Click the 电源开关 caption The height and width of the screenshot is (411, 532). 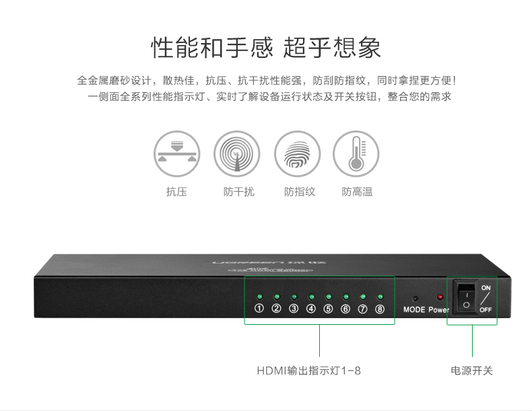coord(471,371)
